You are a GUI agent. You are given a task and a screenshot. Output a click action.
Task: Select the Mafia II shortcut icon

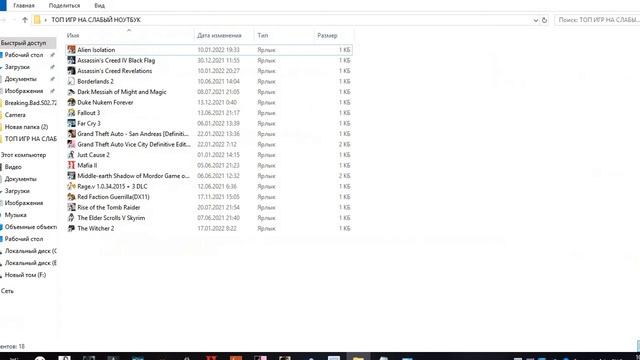point(71,165)
